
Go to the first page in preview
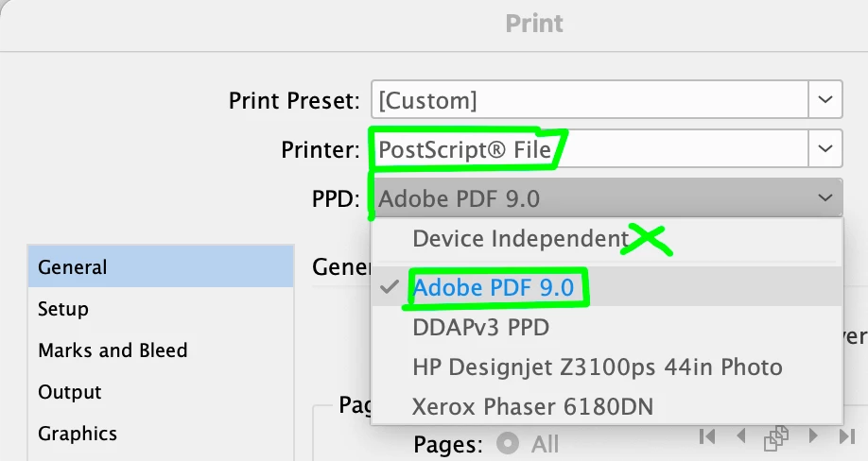coord(705,436)
